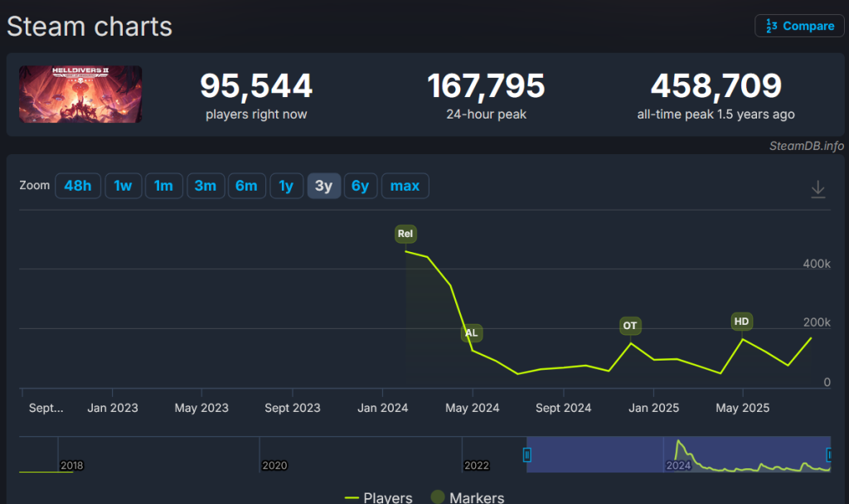Screen dimensions: 849x504
Task: Set chart zoom to 1m
Action: tap(163, 186)
